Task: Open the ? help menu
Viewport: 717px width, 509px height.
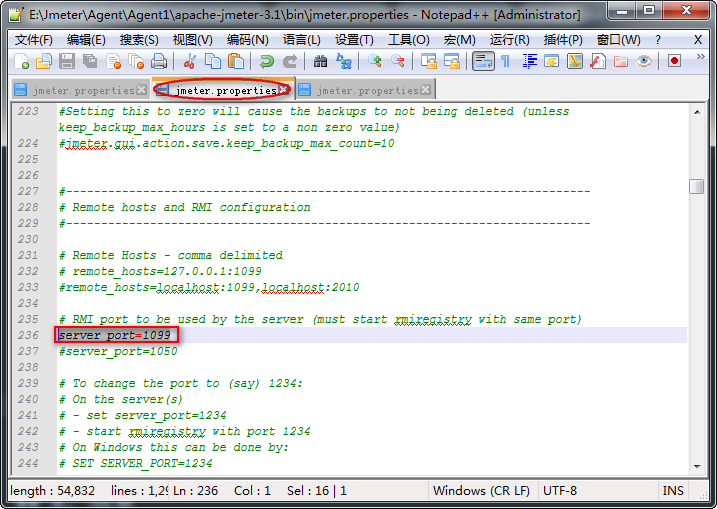Action: click(x=658, y=40)
